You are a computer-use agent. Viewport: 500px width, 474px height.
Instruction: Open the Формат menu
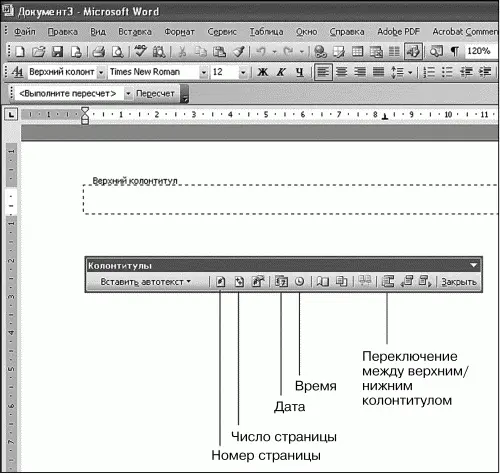(179, 32)
